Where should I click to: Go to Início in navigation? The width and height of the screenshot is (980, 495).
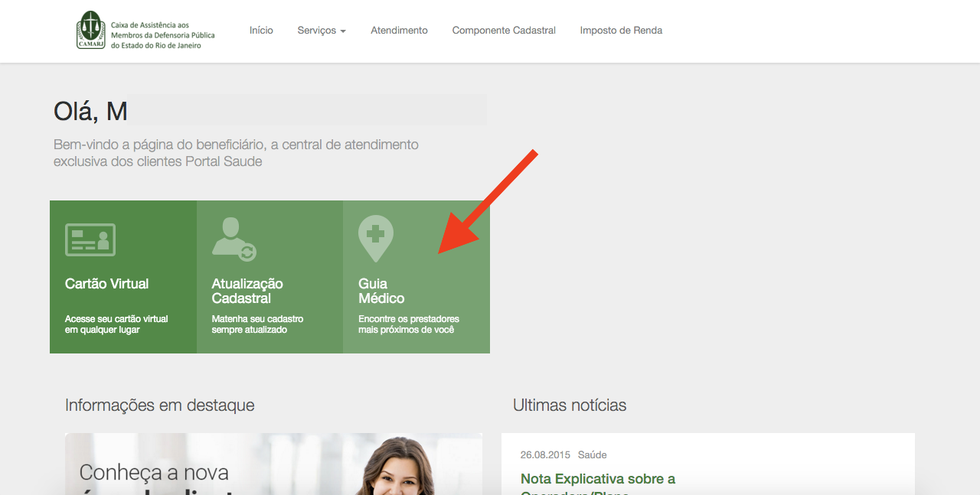261,31
